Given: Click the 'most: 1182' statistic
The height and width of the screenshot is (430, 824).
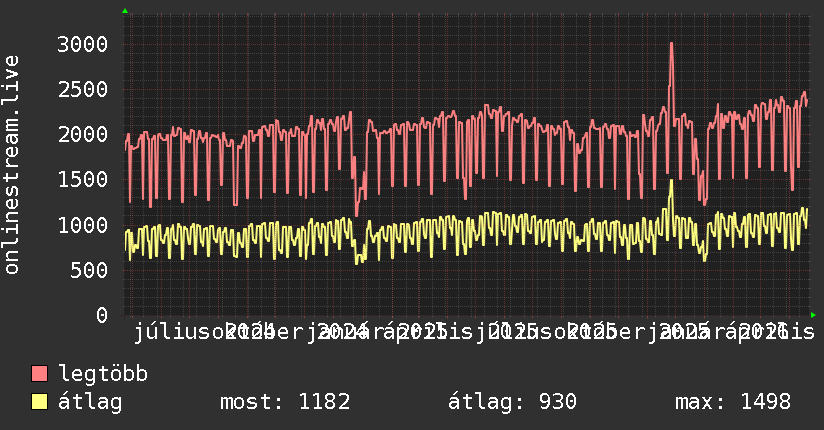Looking at the screenshot, I should (285, 402).
